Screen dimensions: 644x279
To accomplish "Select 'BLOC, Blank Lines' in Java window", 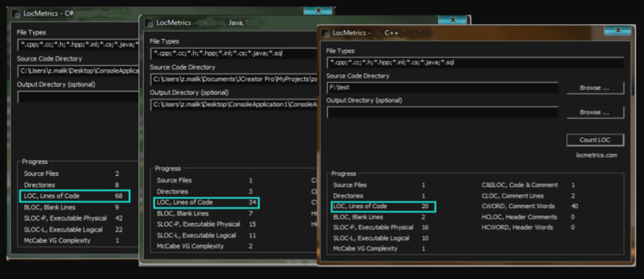I will click(x=183, y=214).
